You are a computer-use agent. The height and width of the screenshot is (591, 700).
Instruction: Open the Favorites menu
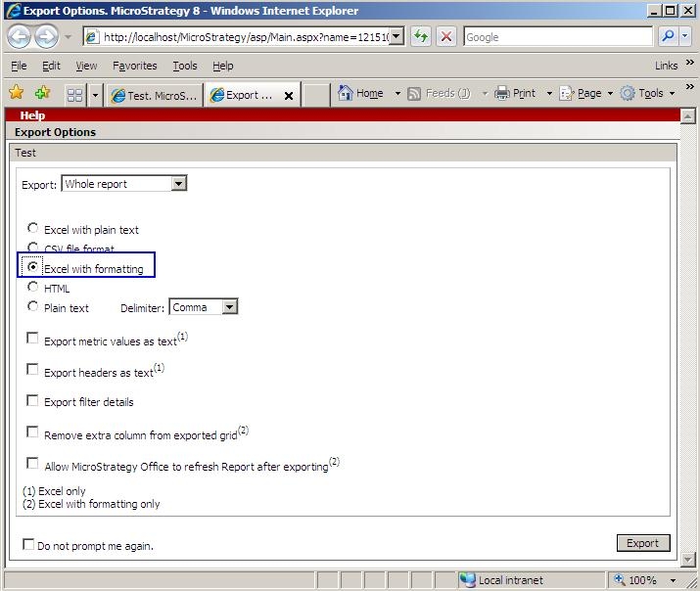point(134,66)
